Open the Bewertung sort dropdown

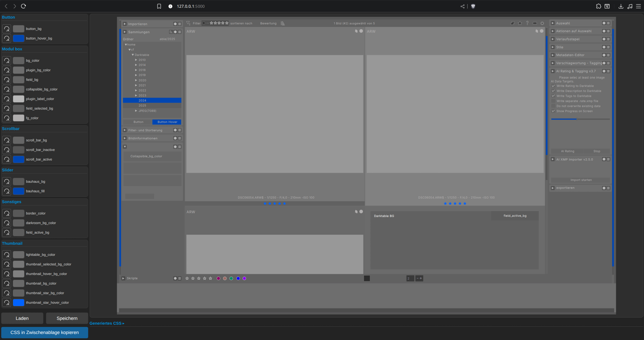(268, 23)
